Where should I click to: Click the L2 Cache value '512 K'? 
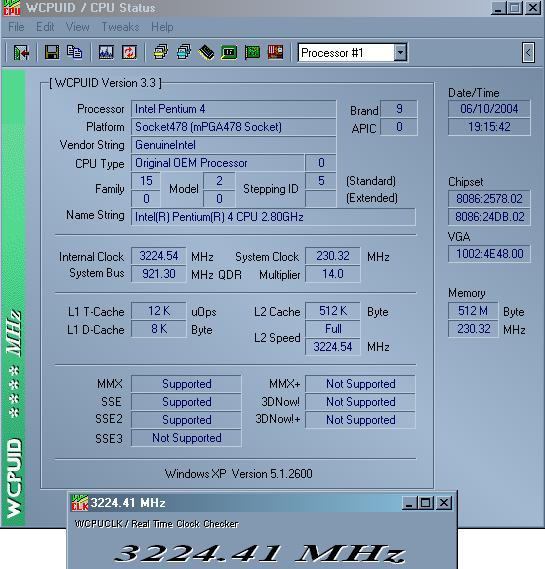click(x=333, y=311)
